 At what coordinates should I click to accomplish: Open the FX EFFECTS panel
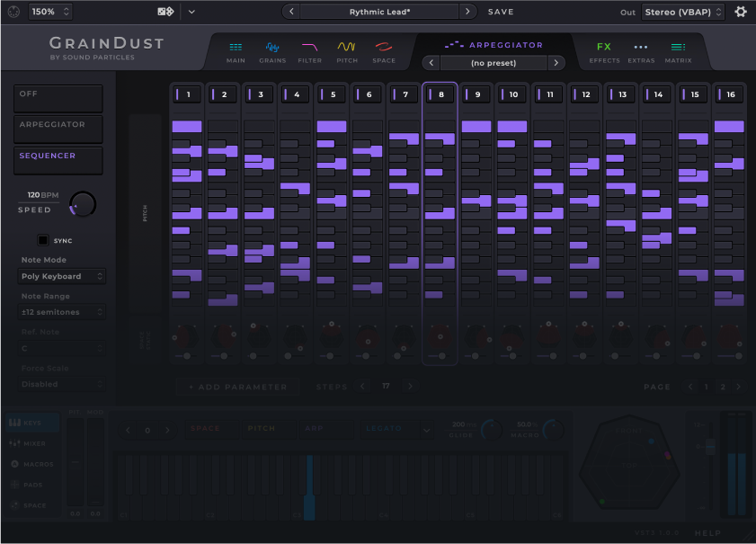[604, 51]
